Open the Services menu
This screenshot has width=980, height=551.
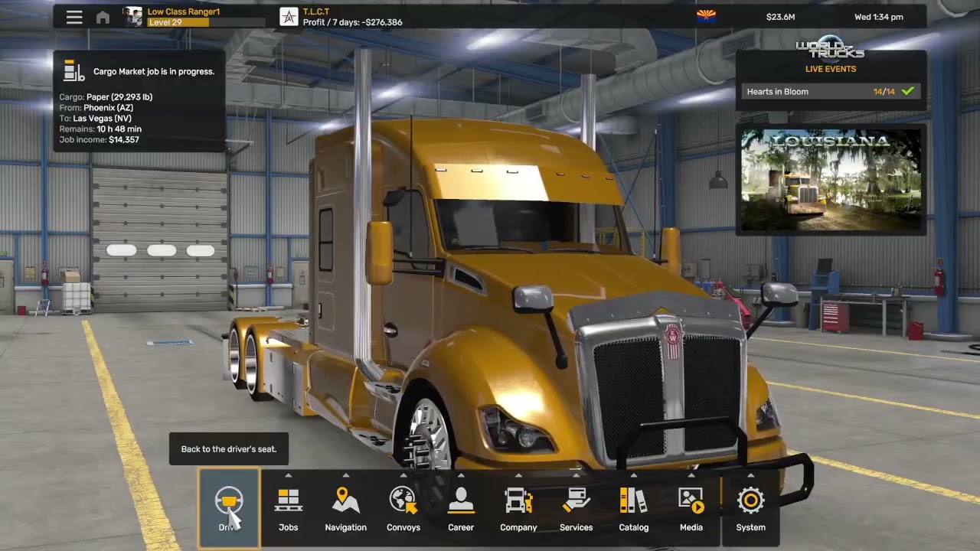pyautogui.click(x=576, y=509)
